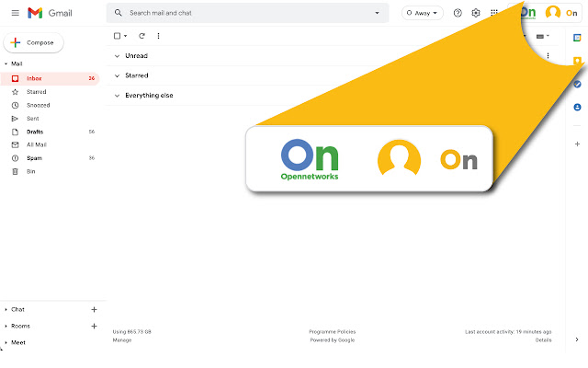Click the clock icon beside Snoozed
Viewport: 588px width, 368px height.
pos(15,105)
